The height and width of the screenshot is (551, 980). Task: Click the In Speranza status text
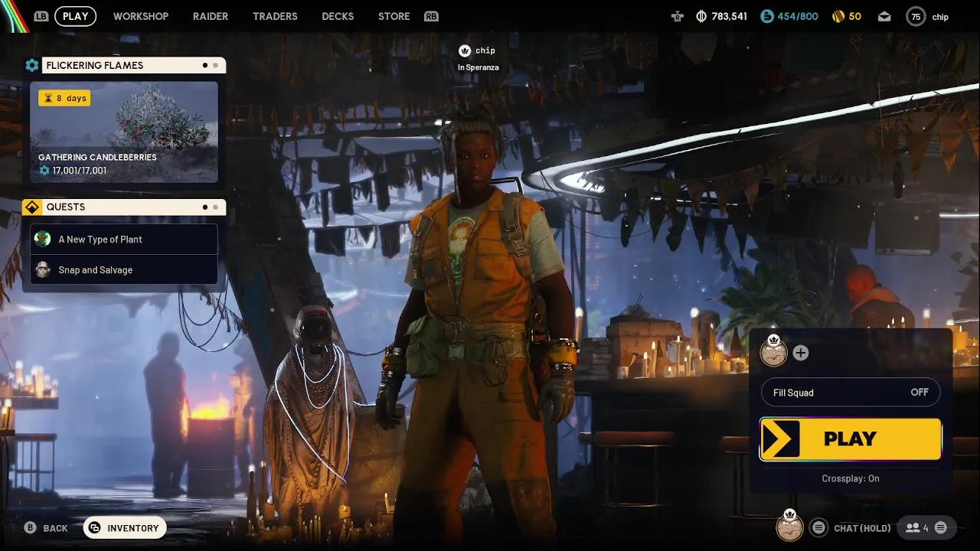click(x=479, y=67)
